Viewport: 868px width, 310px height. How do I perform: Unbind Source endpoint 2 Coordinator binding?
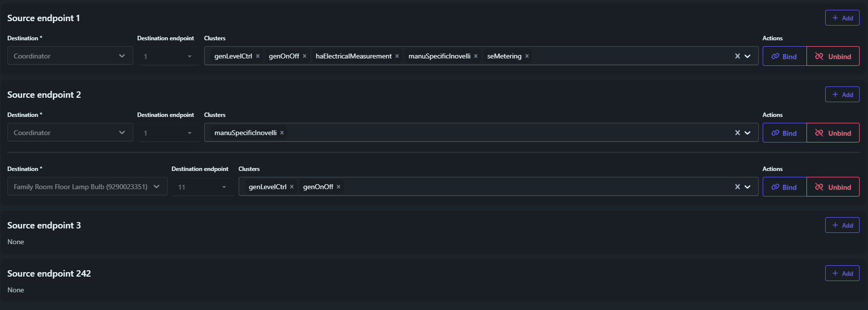tap(833, 133)
